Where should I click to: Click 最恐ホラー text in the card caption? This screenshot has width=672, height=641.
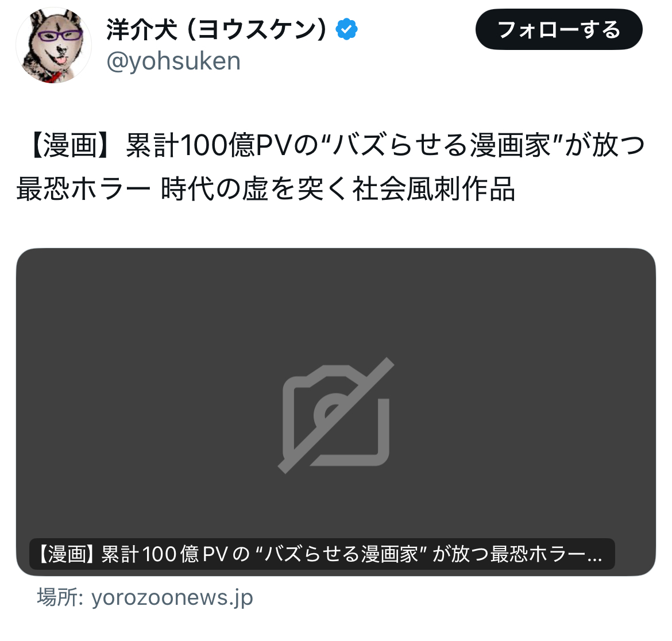click(538, 554)
